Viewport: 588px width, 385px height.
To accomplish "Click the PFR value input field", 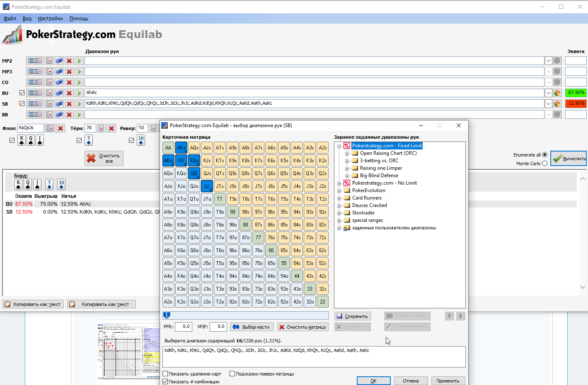I will tap(183, 327).
